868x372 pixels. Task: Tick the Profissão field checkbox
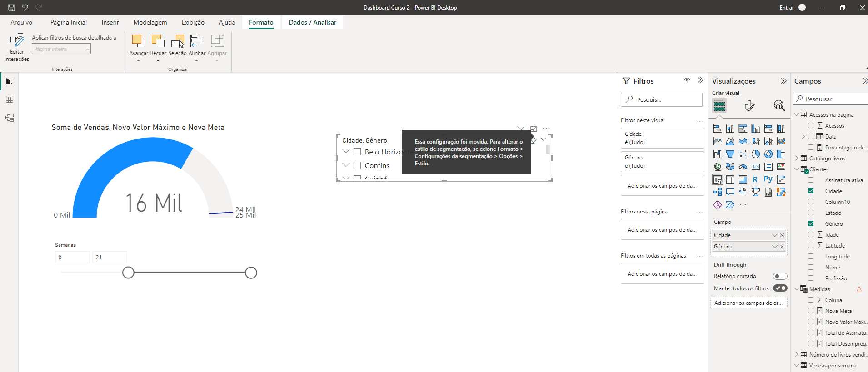tap(811, 278)
